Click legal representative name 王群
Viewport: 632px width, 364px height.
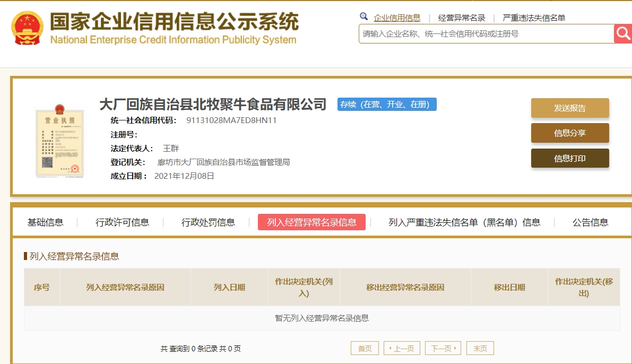click(x=171, y=149)
